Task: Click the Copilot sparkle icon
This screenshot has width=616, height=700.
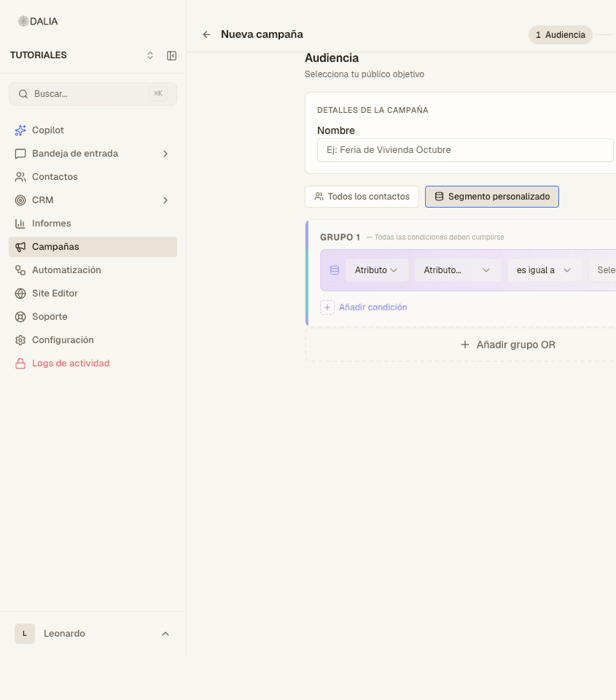Action: pos(20,130)
